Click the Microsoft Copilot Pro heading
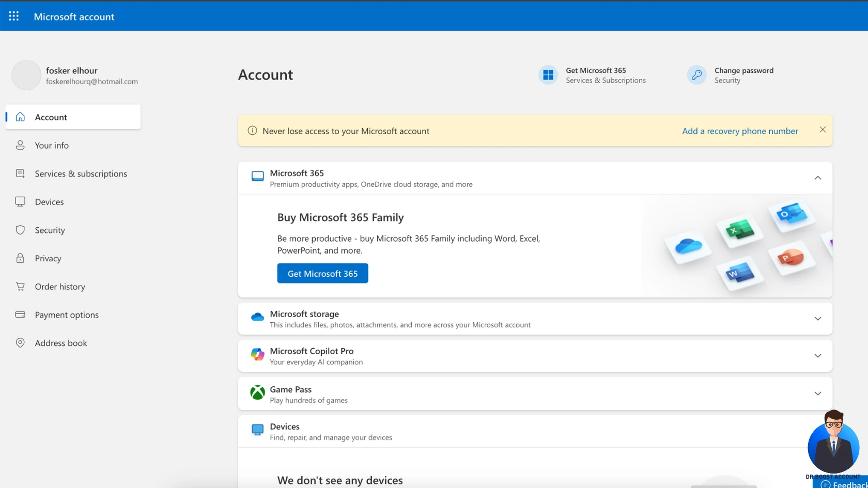The height and width of the screenshot is (488, 868). pos(312,351)
